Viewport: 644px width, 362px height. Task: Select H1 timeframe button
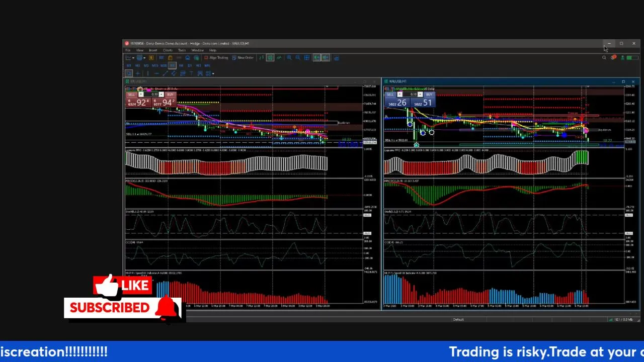pos(172,66)
